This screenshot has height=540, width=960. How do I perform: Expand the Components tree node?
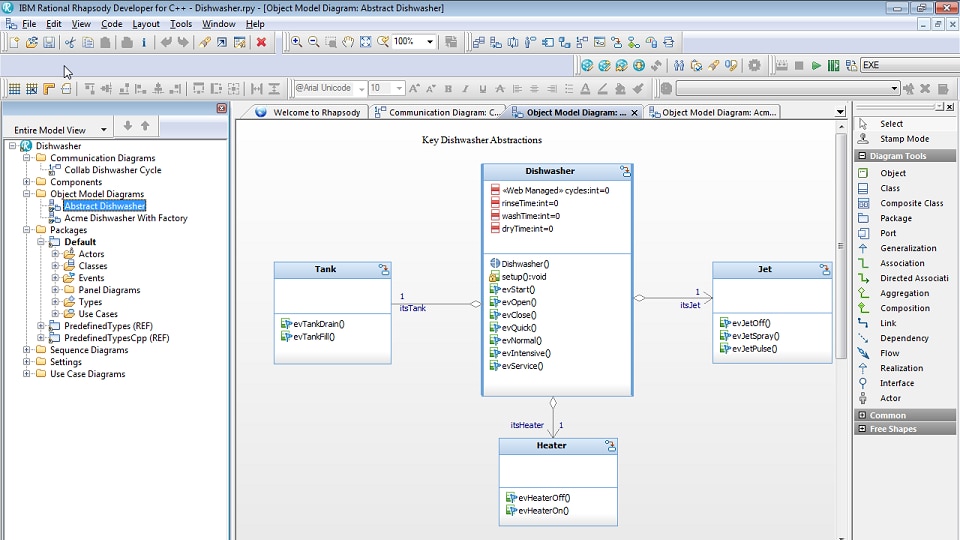click(26, 182)
